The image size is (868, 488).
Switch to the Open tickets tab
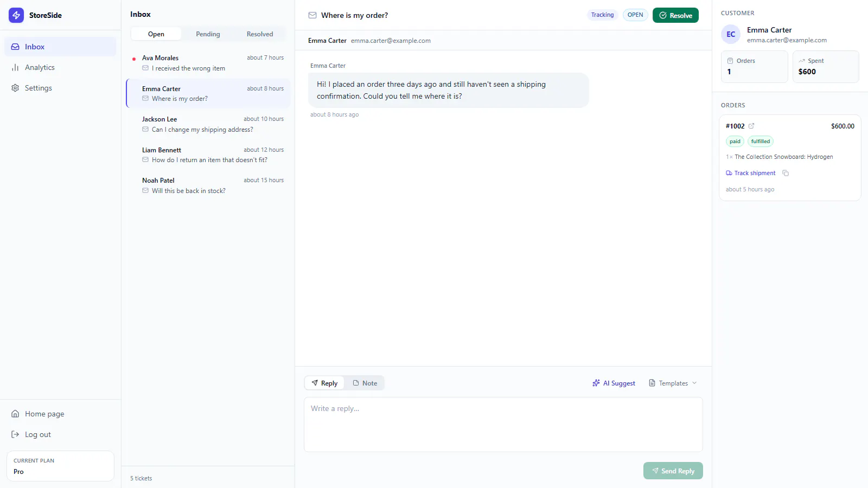pos(156,34)
